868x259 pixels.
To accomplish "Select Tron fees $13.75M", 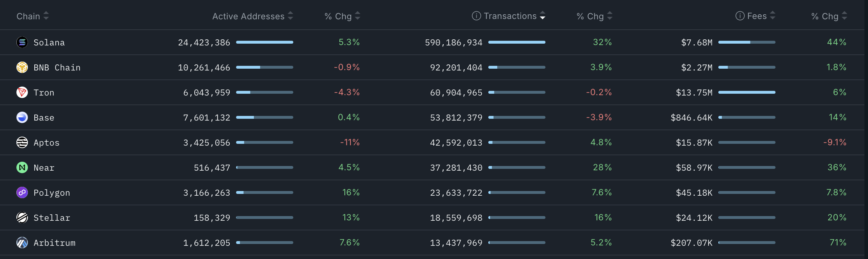I will 694,93.
